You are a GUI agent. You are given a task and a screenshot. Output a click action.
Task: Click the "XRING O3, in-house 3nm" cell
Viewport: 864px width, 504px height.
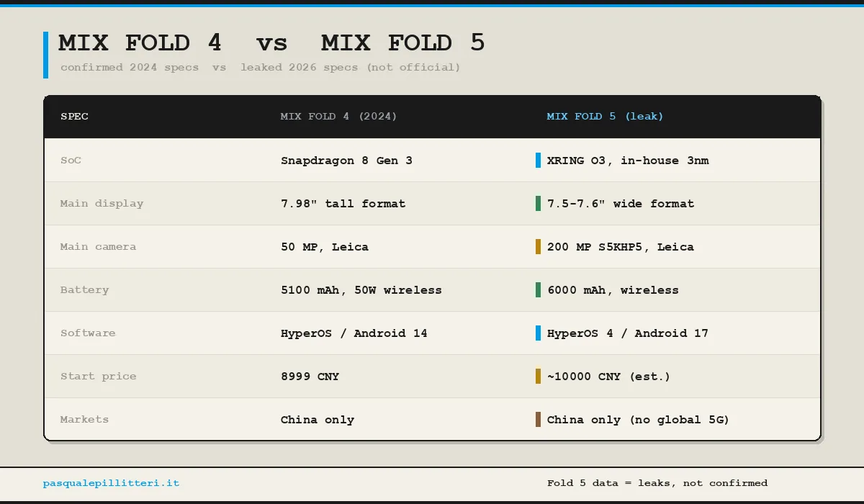click(x=628, y=160)
